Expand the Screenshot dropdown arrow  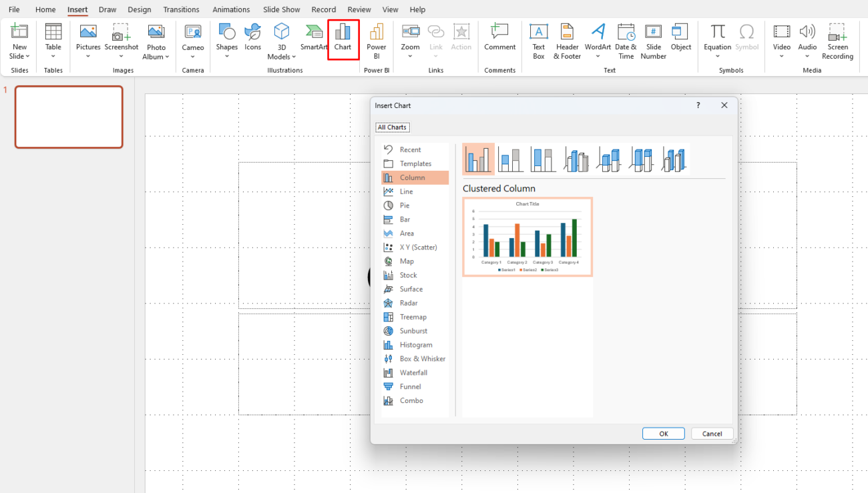tap(122, 57)
